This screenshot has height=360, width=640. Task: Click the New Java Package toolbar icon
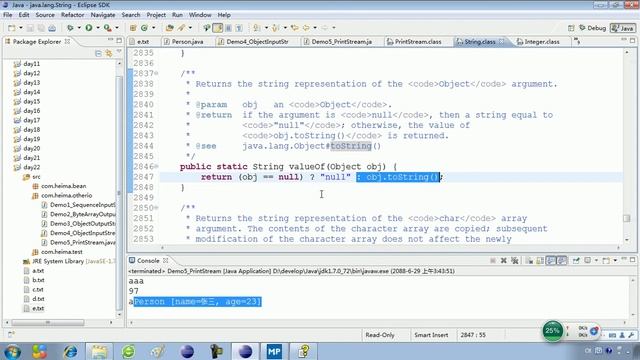(133, 28)
